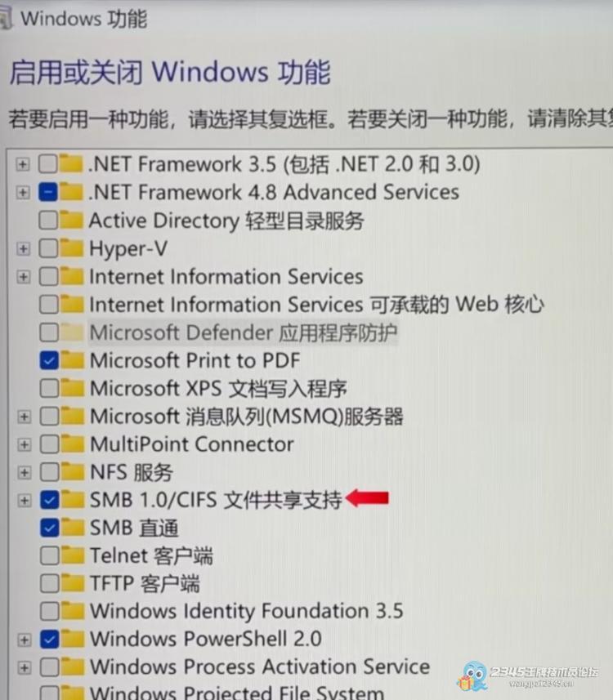Expand Windows Process Activation Service node
This screenshot has width=613, height=700.
25,667
